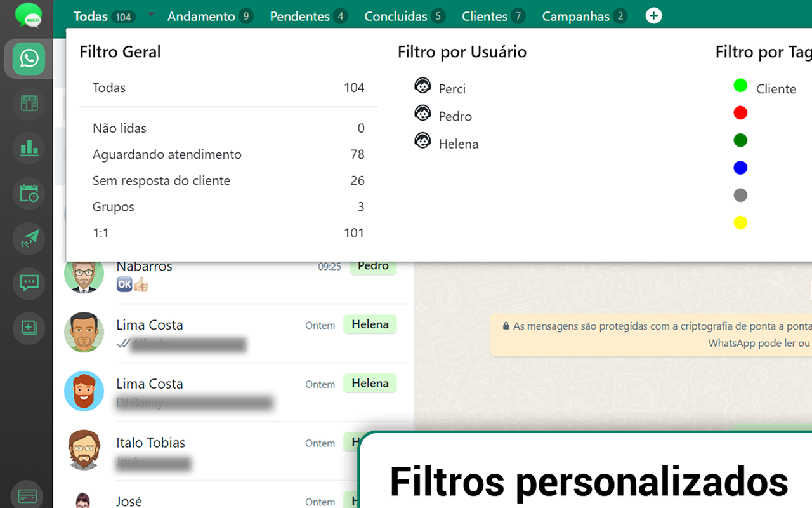Viewport: 812px width, 508px height.
Task: Switch to the Concluidas tab
Action: (405, 17)
